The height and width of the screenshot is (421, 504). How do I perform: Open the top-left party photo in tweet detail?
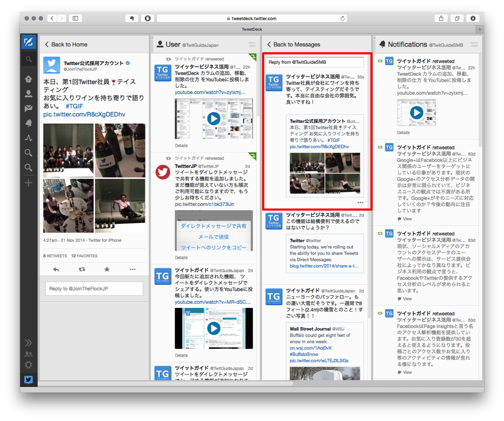point(68,150)
